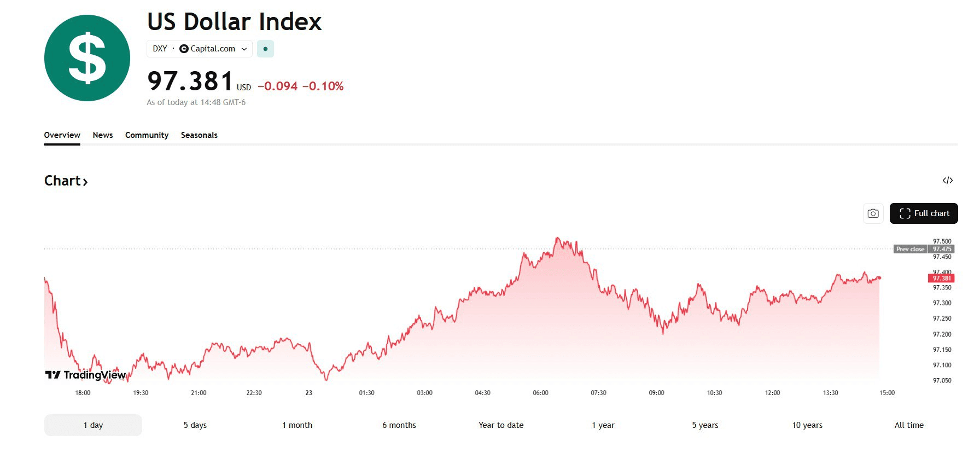
Task: Select the Overview tab
Action: tap(62, 135)
